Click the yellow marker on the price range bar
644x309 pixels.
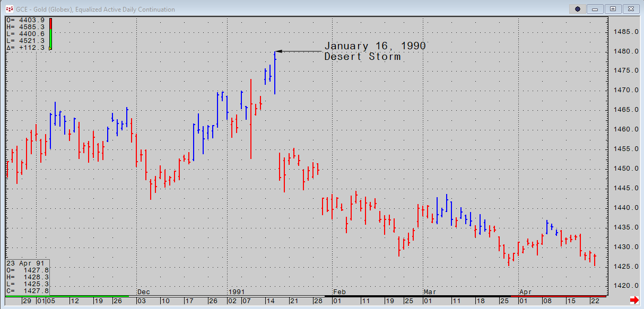[x=50, y=48]
